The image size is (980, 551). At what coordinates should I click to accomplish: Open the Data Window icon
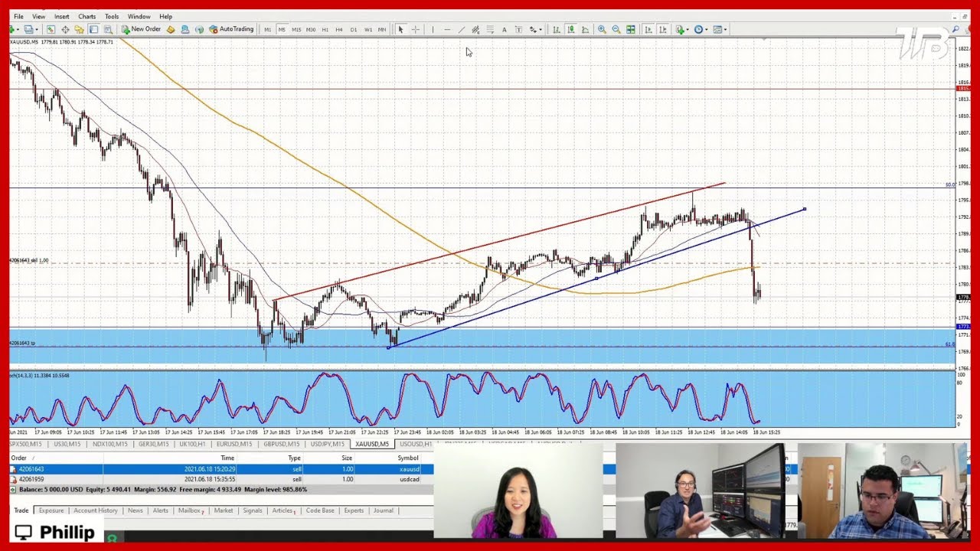[x=65, y=29]
